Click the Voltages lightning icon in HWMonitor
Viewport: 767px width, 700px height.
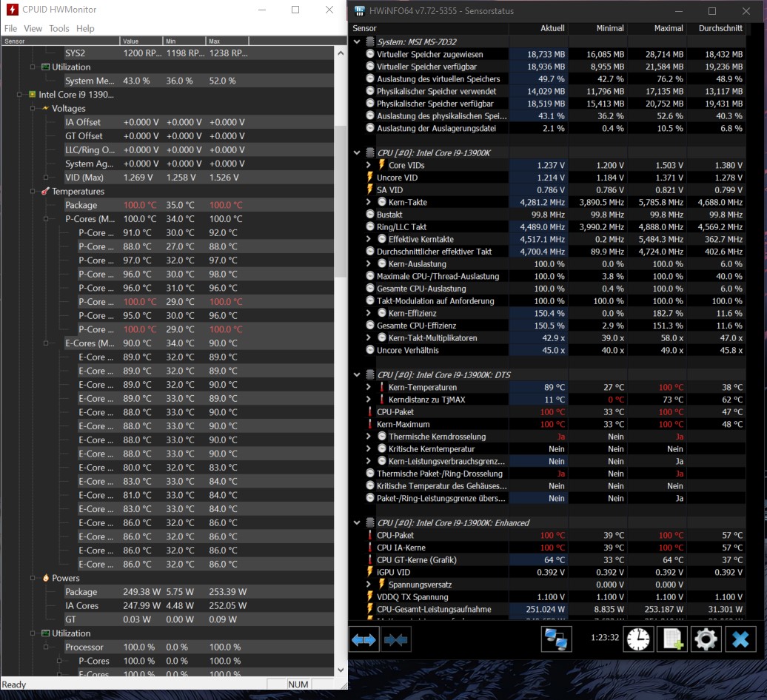coord(45,108)
